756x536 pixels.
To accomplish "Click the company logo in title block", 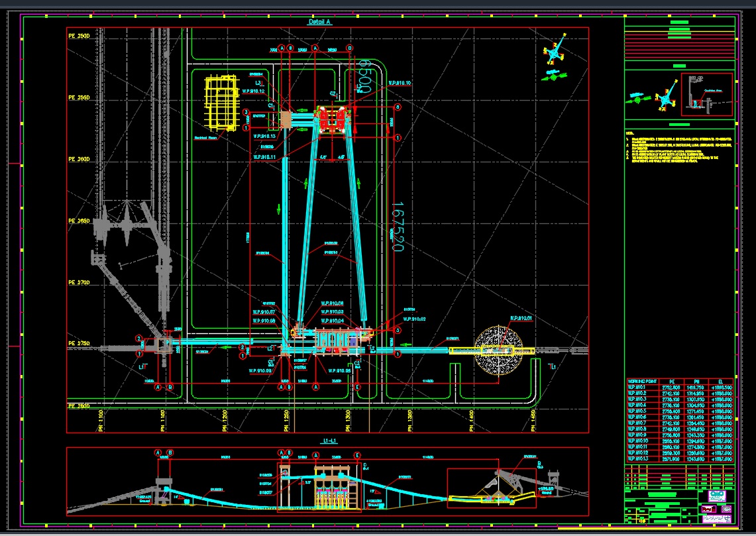I will 717,496.
